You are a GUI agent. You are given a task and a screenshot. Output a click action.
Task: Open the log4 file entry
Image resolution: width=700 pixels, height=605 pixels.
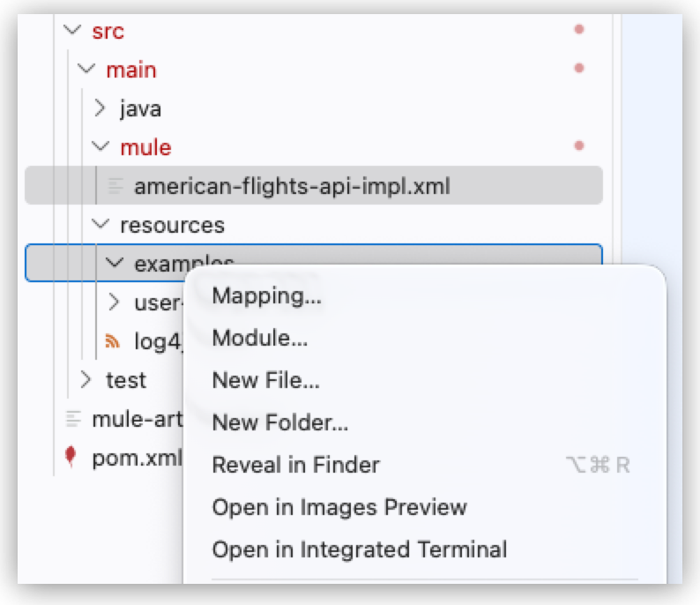coord(158,342)
